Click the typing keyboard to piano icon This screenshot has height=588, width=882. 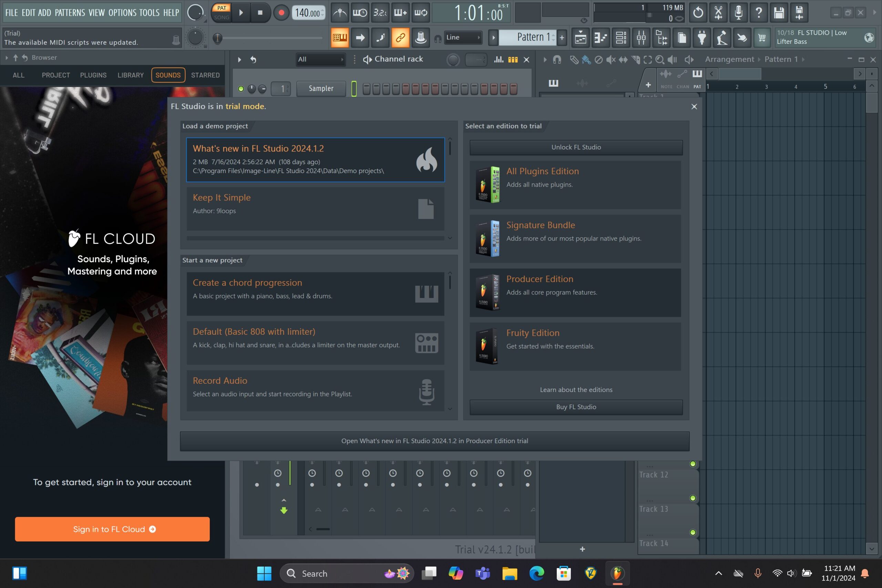[x=340, y=38]
